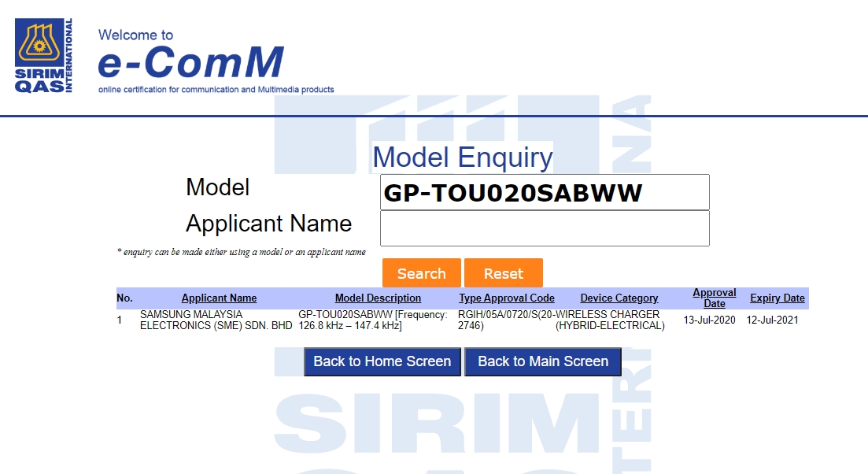Click the empty Applicant Name input box
868x474 pixels.
pos(545,228)
